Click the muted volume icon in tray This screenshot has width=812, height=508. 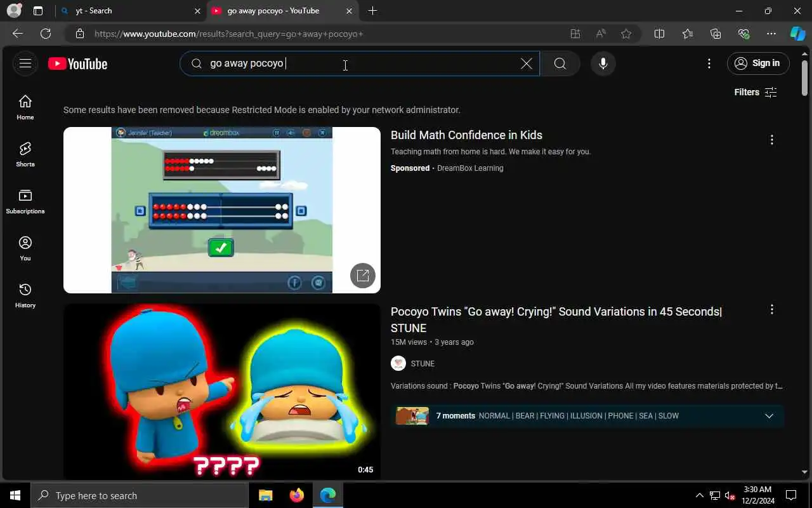tap(730, 495)
